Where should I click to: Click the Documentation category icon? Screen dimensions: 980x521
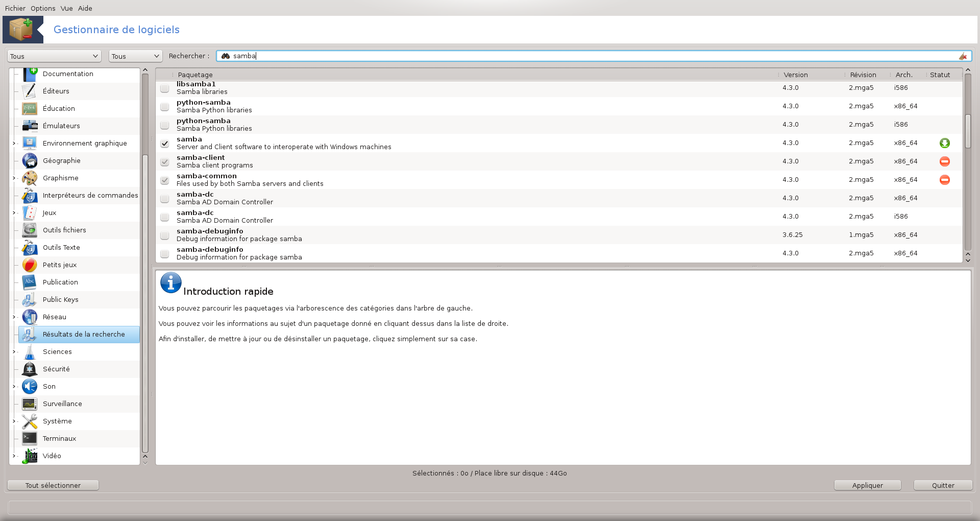click(x=30, y=74)
